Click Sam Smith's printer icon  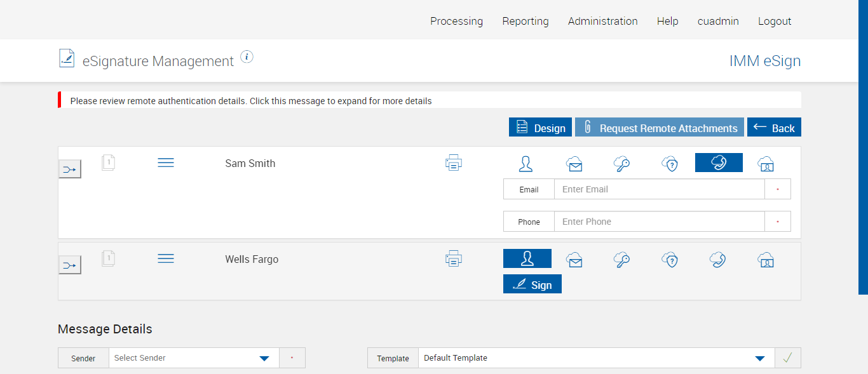(453, 163)
